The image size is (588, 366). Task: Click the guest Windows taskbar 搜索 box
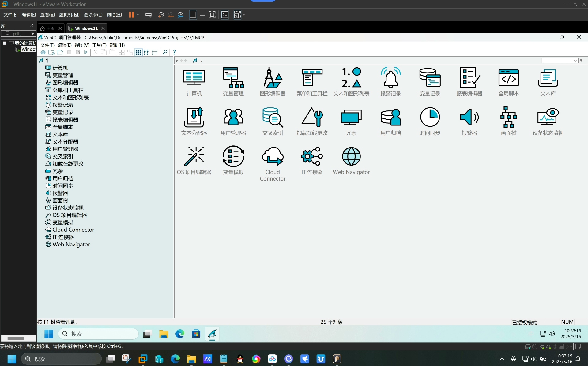click(98, 334)
